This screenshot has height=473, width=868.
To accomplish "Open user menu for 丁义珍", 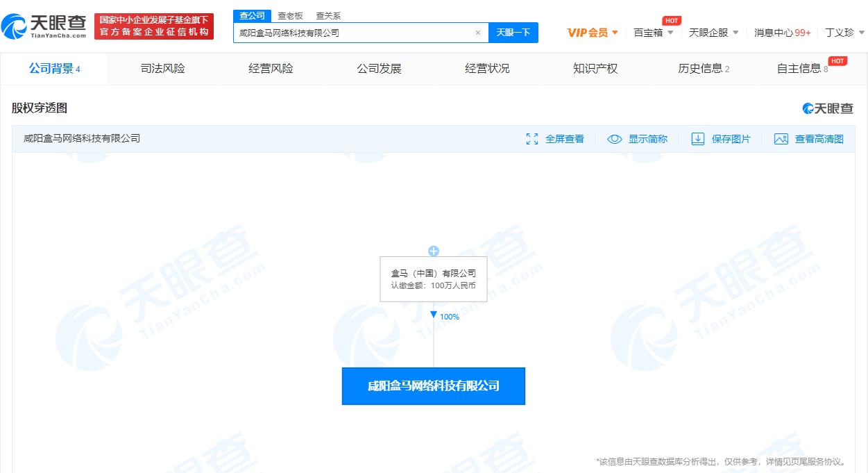I will 844,33.
